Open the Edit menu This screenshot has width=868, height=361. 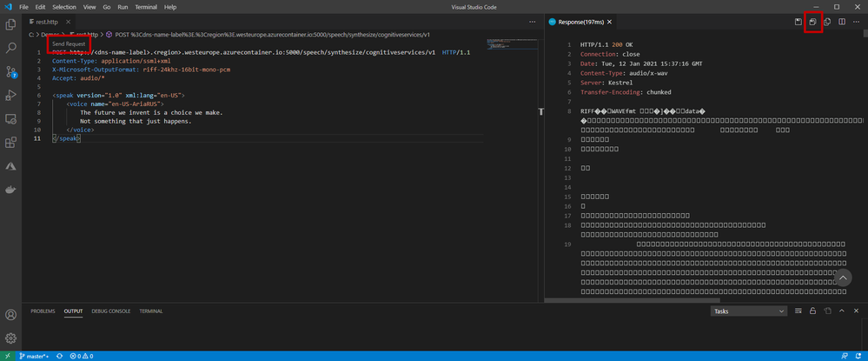(40, 7)
